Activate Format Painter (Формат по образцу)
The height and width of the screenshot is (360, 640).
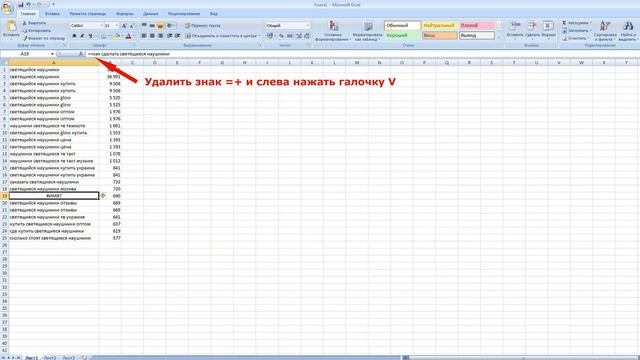click(44, 38)
